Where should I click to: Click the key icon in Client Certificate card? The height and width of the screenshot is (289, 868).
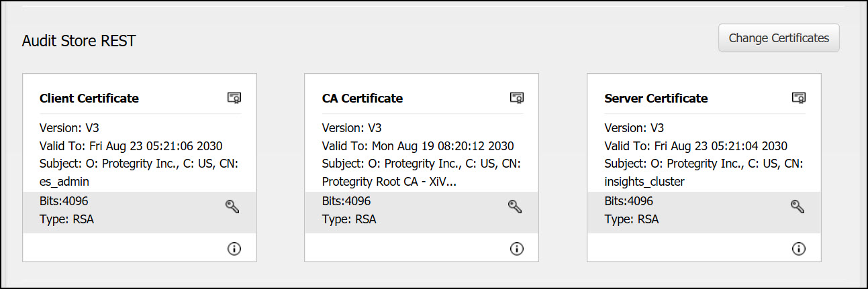[232, 207]
